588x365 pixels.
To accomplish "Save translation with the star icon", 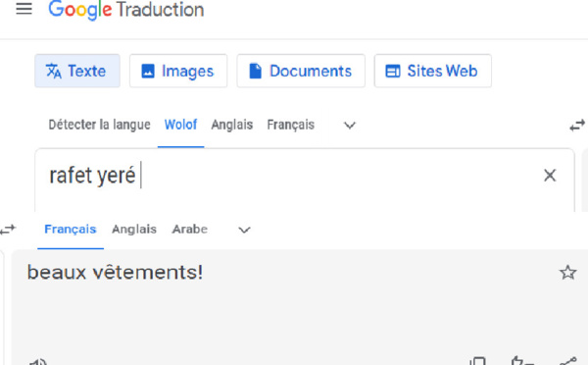I will (x=567, y=272).
